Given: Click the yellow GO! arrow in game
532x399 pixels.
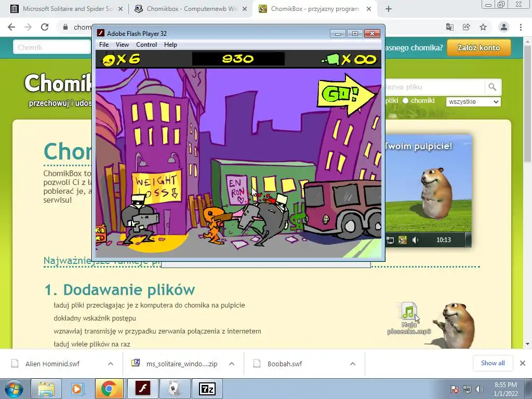Looking at the screenshot, I should [347, 95].
